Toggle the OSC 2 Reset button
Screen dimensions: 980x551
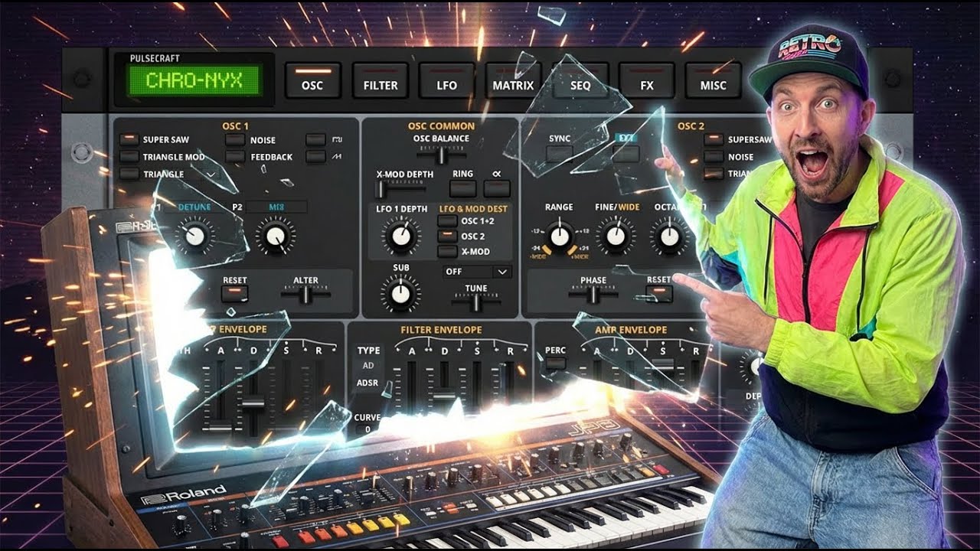click(658, 293)
